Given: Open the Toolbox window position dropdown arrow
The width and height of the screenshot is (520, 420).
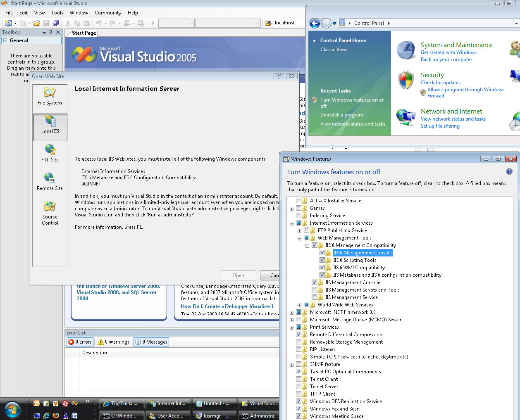Looking at the screenshot, I should (x=44, y=32).
